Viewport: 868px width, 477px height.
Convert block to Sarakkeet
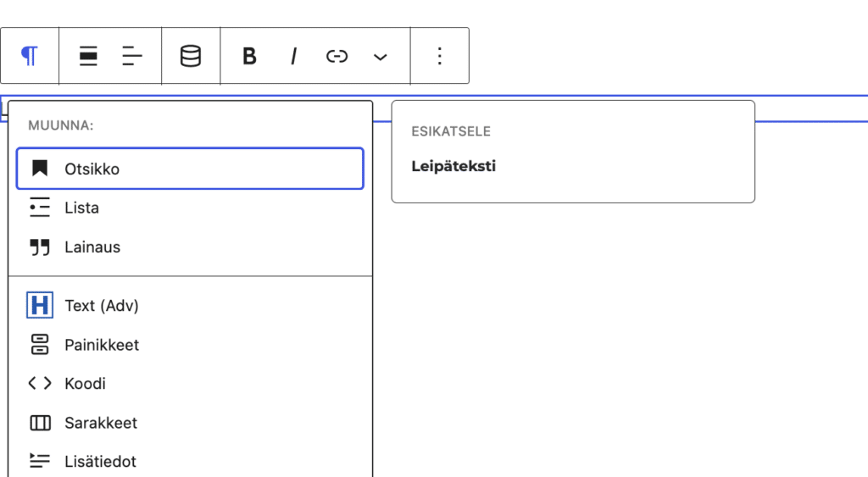pos(190,423)
